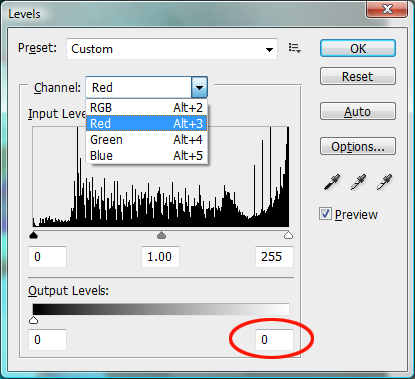
Task: Click the output levels gradient bar
Action: pos(161,309)
